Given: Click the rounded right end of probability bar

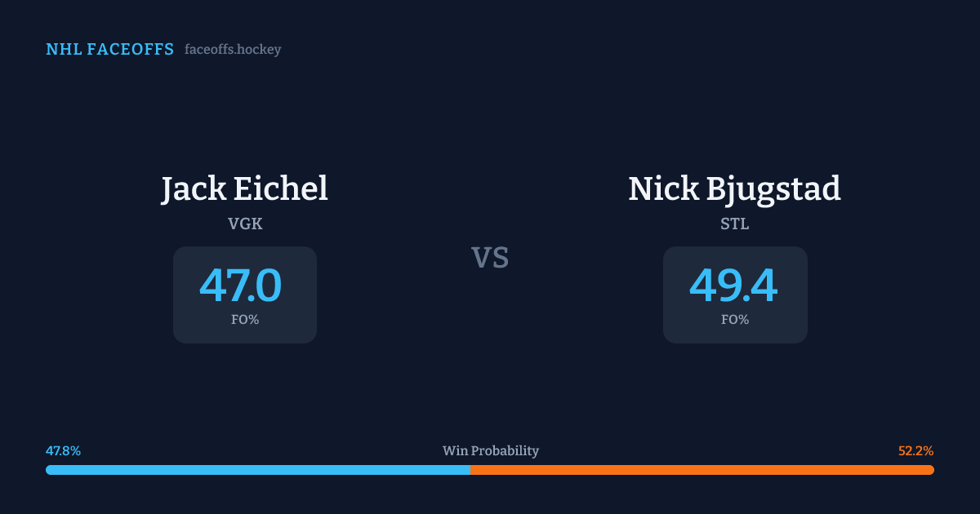Looking at the screenshot, I should tap(930, 470).
